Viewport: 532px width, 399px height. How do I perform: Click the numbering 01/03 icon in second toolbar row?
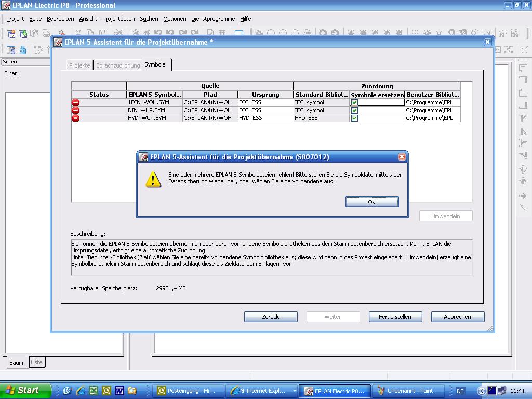(38, 50)
